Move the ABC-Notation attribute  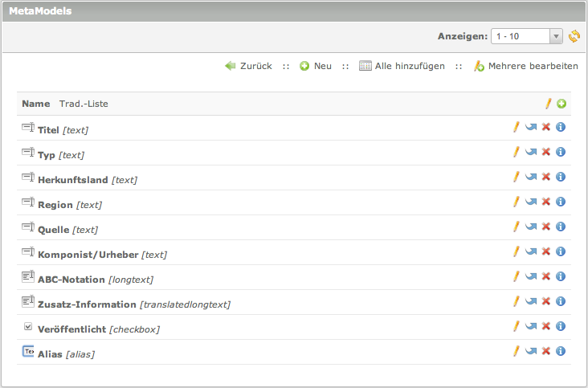[531, 276]
